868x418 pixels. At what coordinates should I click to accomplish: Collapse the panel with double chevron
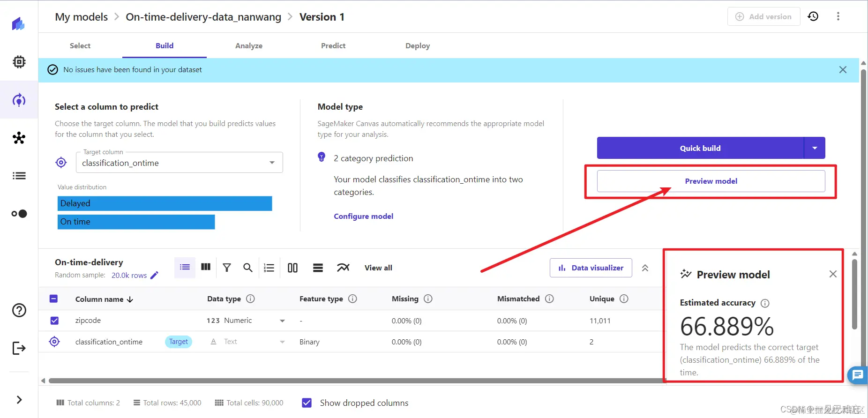645,268
